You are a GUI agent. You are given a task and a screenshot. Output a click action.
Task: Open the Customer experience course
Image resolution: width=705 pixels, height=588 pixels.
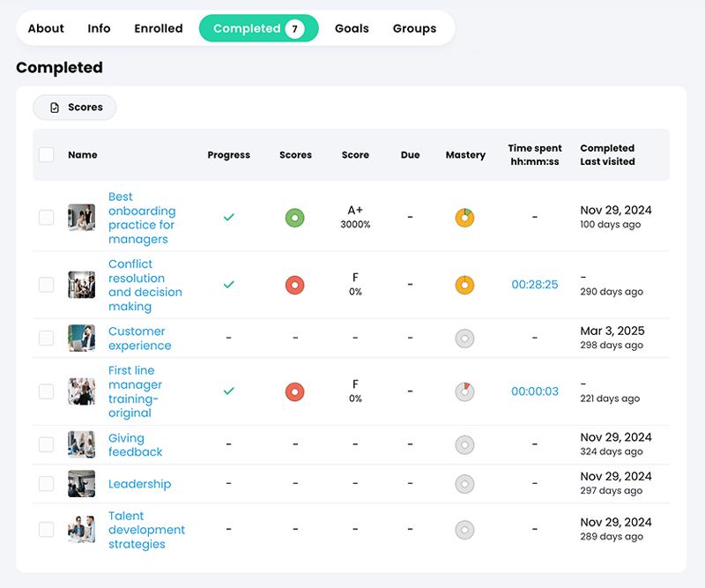pos(139,338)
